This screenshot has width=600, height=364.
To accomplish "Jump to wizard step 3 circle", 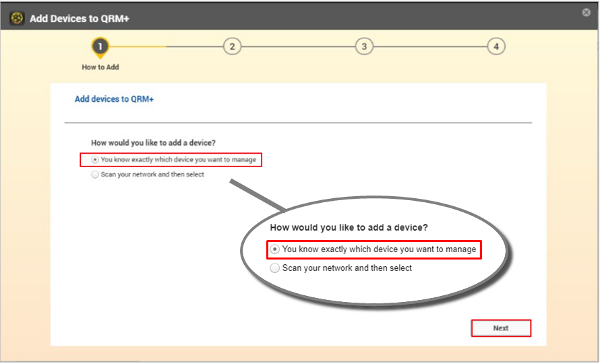I will (x=364, y=47).
